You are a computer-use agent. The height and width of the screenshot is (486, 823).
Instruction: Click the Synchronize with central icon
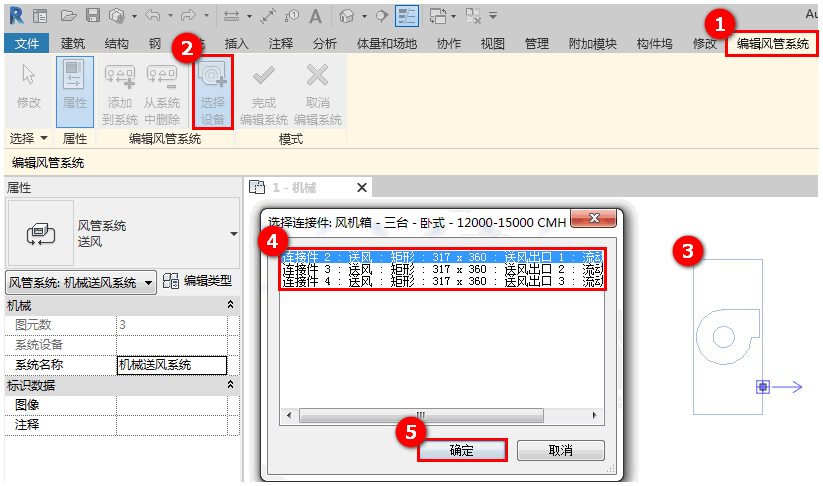point(117,16)
